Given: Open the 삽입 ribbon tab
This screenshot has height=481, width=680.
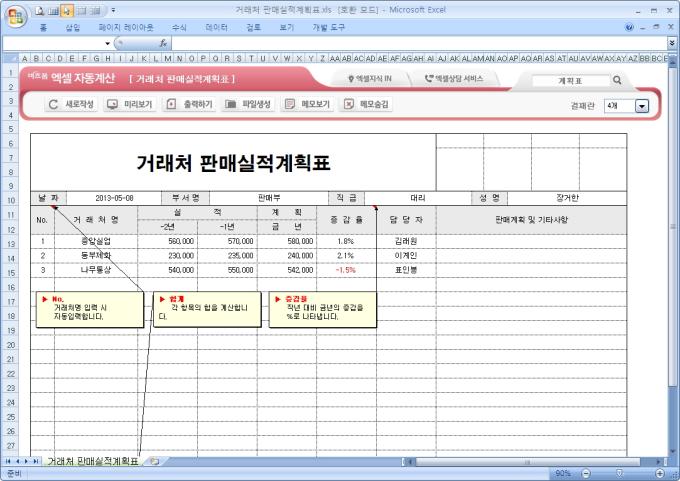Looking at the screenshot, I should click(x=73, y=27).
